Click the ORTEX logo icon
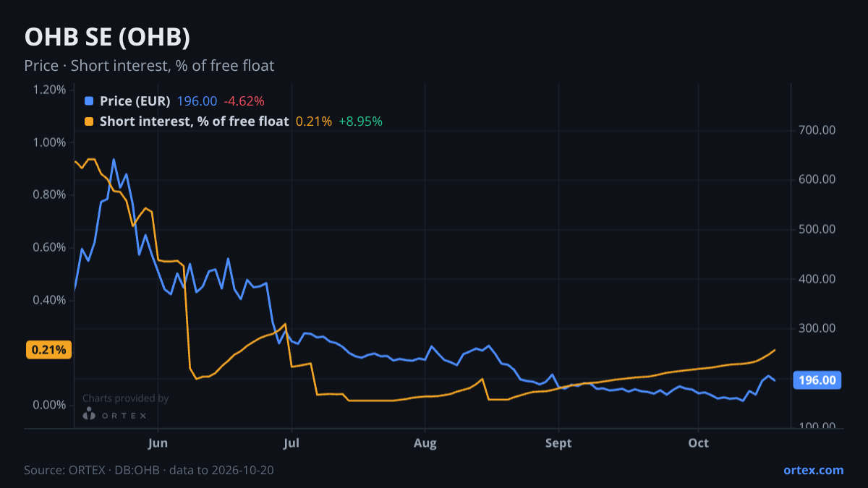868x488 pixels. pyautogui.click(x=89, y=414)
